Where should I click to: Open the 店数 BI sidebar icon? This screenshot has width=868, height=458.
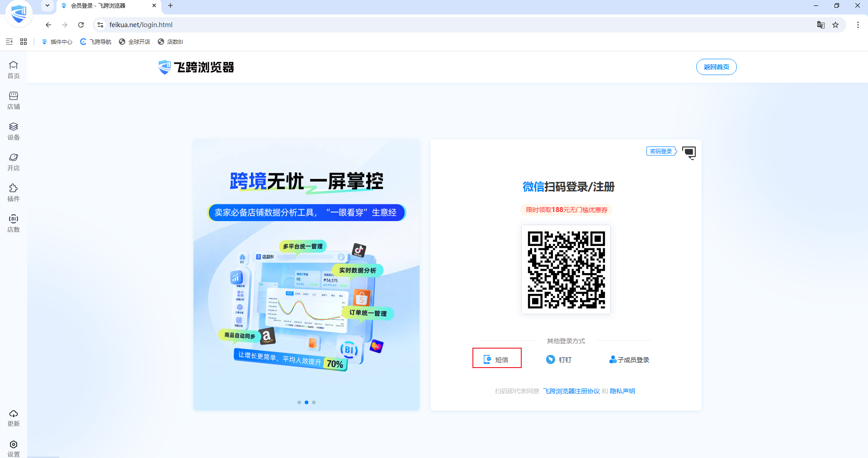click(x=14, y=224)
